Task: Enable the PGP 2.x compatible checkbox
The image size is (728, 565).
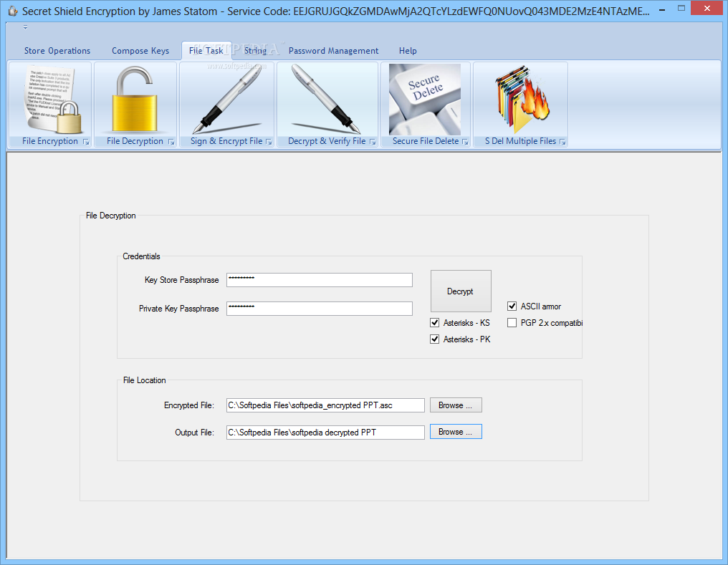Action: click(x=512, y=323)
